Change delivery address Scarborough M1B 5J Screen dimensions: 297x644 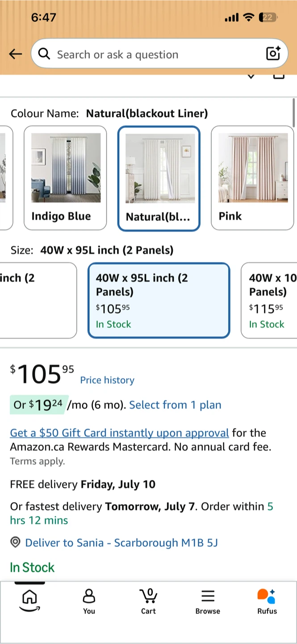tap(121, 543)
